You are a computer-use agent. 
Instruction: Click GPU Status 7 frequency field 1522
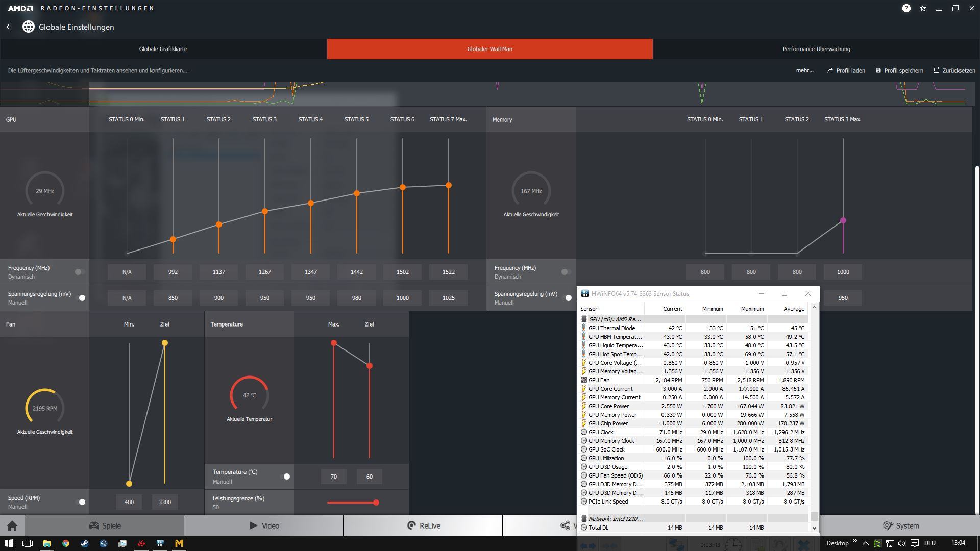click(x=449, y=272)
